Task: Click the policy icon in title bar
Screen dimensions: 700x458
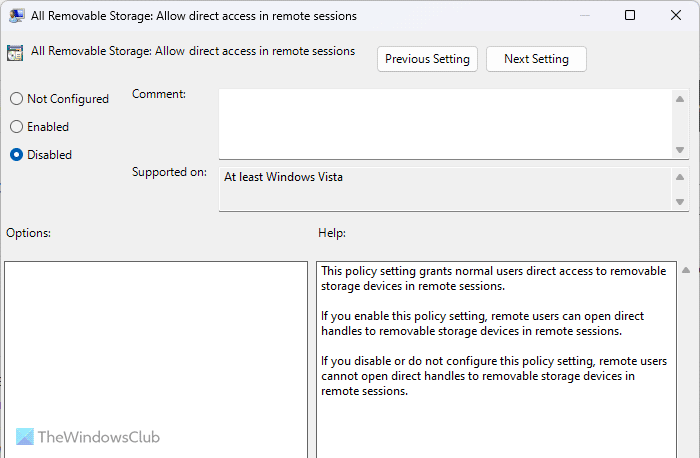Action: 16,16
